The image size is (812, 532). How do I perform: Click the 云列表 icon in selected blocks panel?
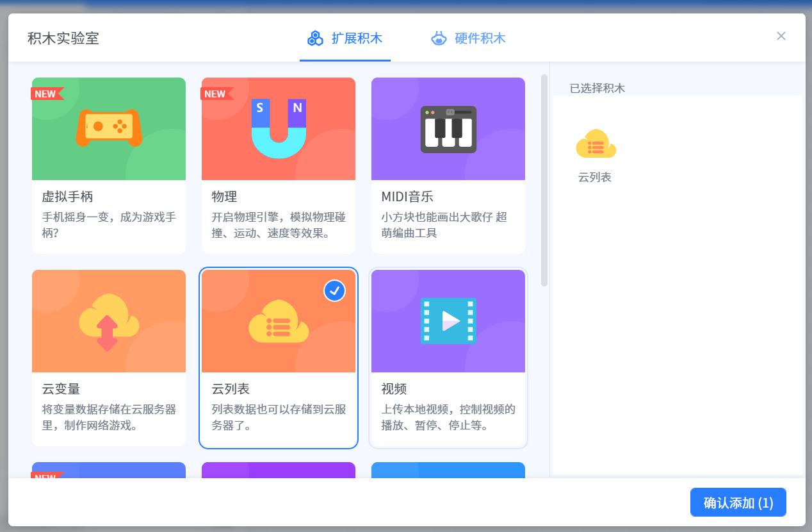tap(596, 143)
